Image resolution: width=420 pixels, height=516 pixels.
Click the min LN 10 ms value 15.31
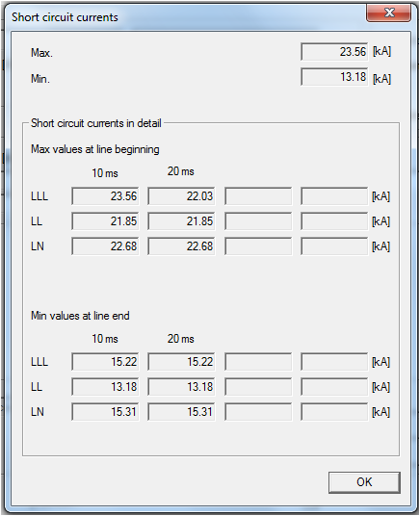click(105, 412)
